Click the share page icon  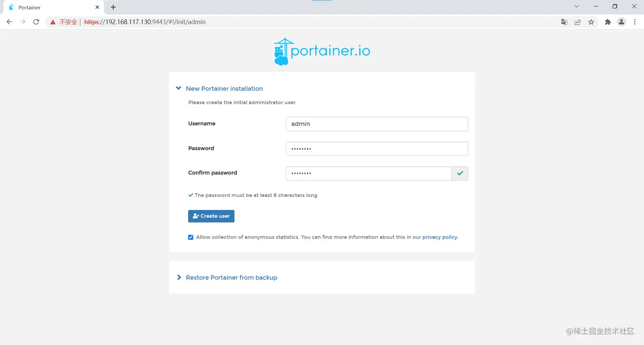[578, 22]
